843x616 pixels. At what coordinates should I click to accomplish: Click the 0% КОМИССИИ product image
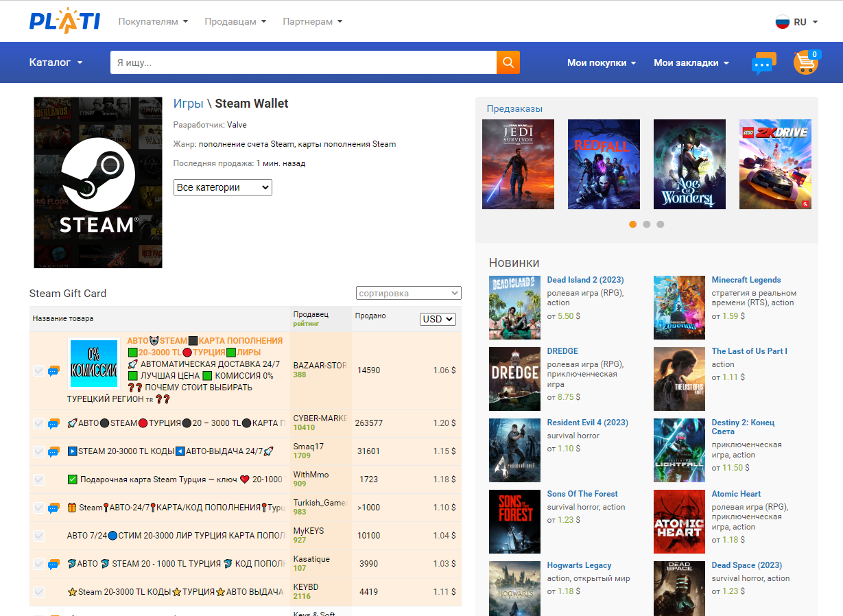[94, 364]
